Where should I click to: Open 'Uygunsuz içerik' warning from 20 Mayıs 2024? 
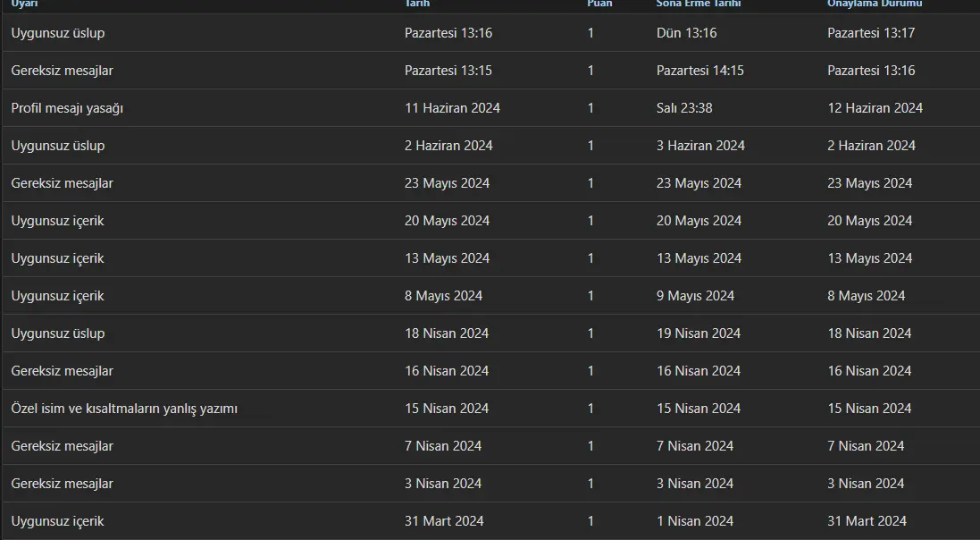[x=57, y=221]
